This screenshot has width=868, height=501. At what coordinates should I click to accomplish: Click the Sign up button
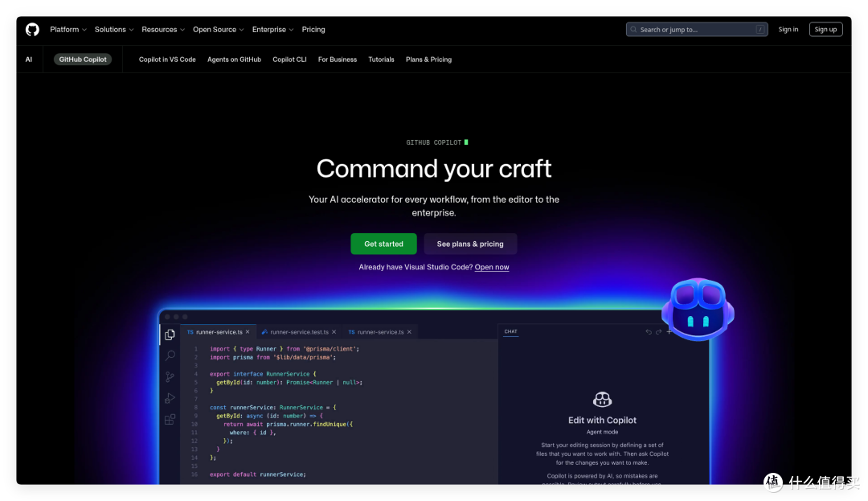tap(826, 29)
